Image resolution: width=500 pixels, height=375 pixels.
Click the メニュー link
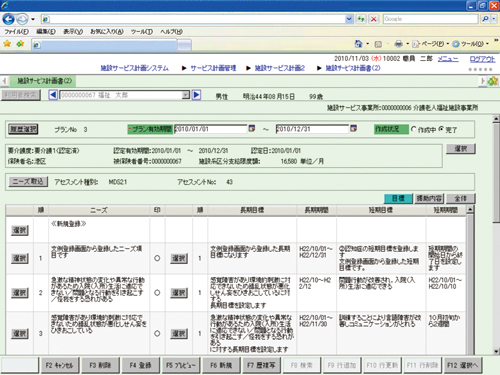(448, 59)
